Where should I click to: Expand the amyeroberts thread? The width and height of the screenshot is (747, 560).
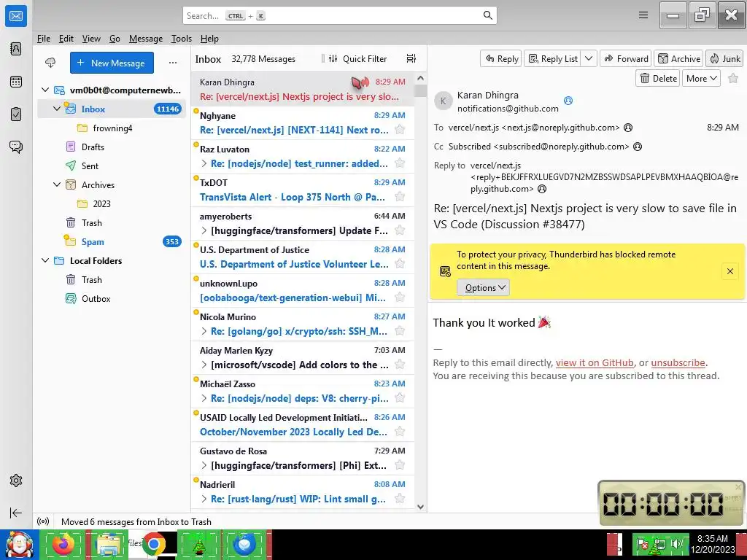coord(204,230)
